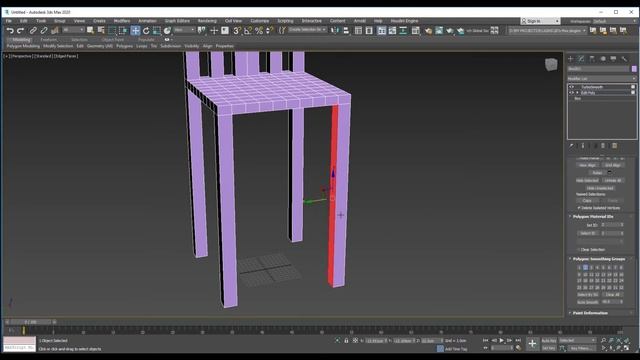
Task: Select the Unlink Selection icon
Action: point(44,31)
